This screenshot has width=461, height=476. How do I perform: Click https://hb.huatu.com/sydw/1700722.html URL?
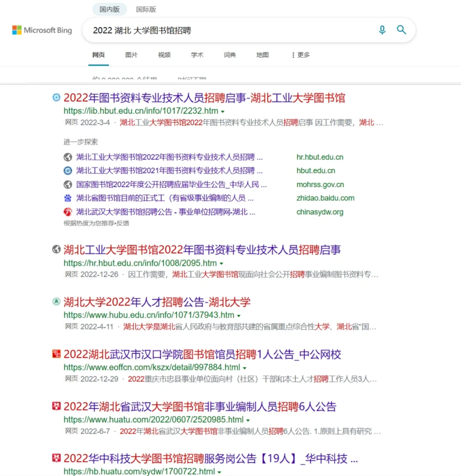click(x=139, y=471)
